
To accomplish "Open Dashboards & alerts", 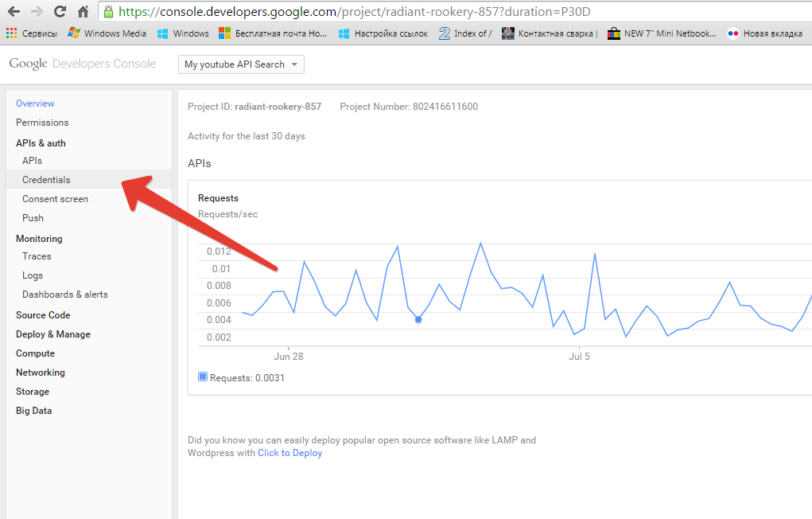I will [65, 295].
